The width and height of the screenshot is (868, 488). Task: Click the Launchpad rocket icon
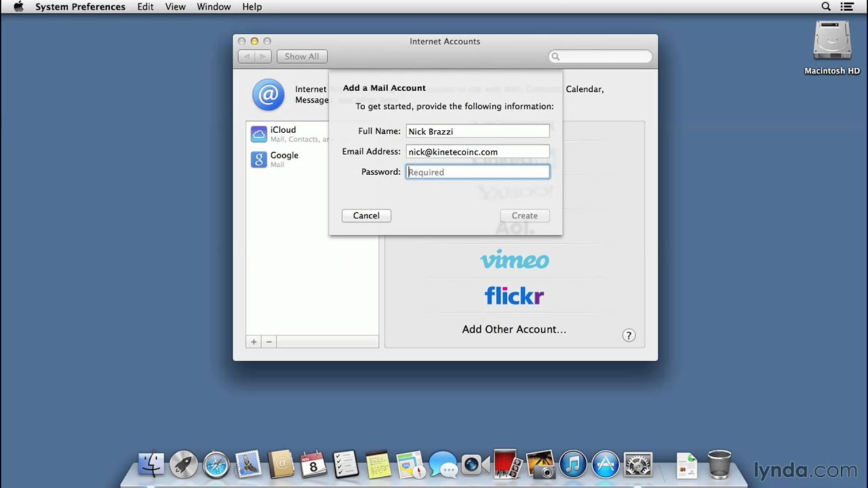(183, 465)
